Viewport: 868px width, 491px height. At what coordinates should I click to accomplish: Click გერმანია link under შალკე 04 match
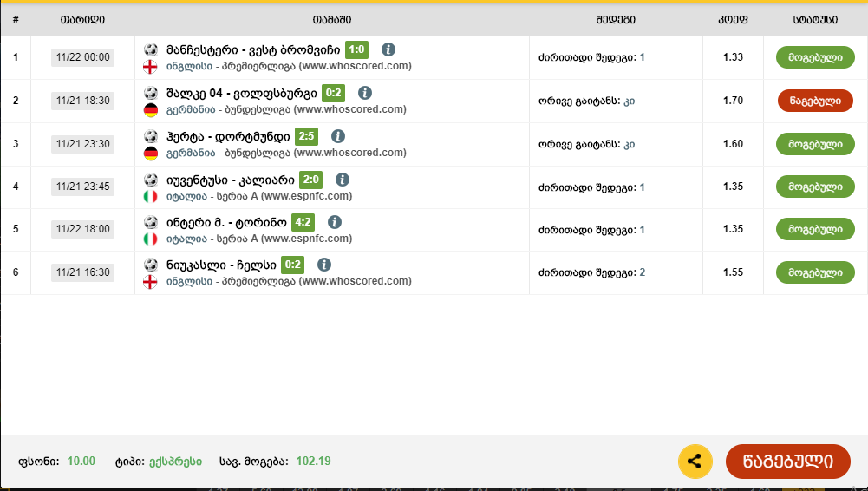point(191,109)
